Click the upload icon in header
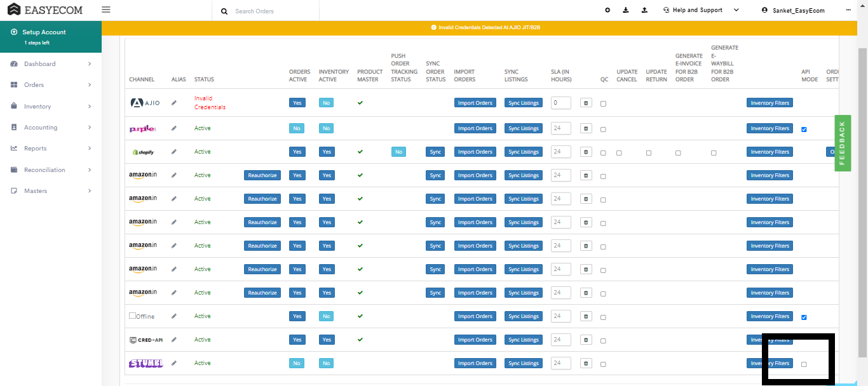Screen dimensions: 868x386 pyautogui.click(x=644, y=10)
